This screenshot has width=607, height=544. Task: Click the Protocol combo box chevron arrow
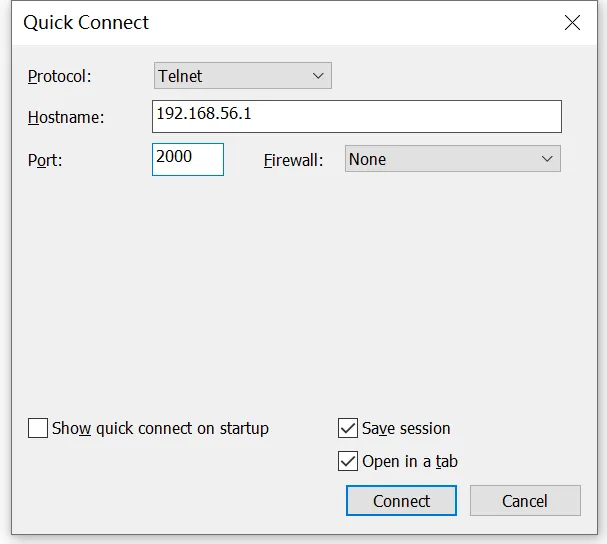(318, 76)
